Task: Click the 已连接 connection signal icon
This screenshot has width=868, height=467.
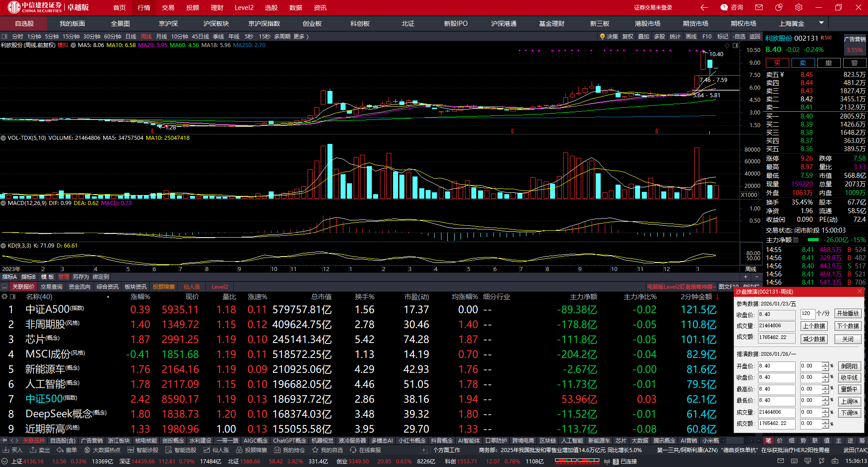Action: point(607,462)
